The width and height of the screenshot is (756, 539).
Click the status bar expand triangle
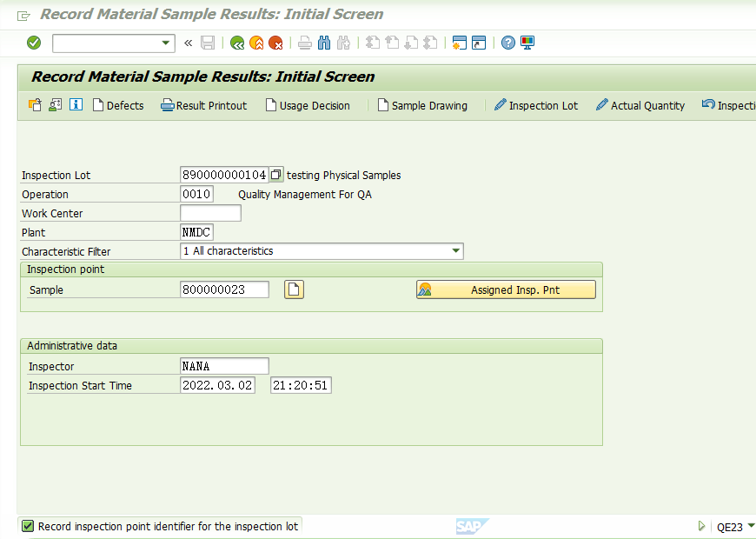click(x=701, y=526)
